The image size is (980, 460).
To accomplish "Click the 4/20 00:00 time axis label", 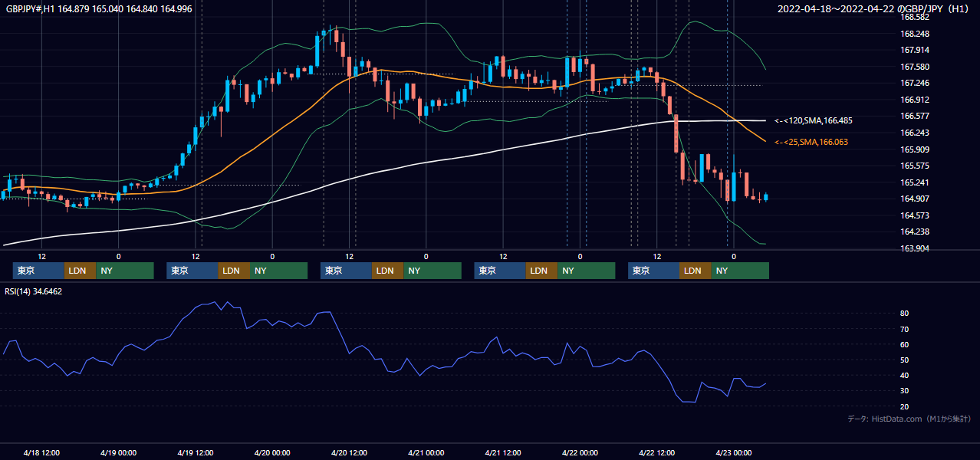I will coord(272,453).
